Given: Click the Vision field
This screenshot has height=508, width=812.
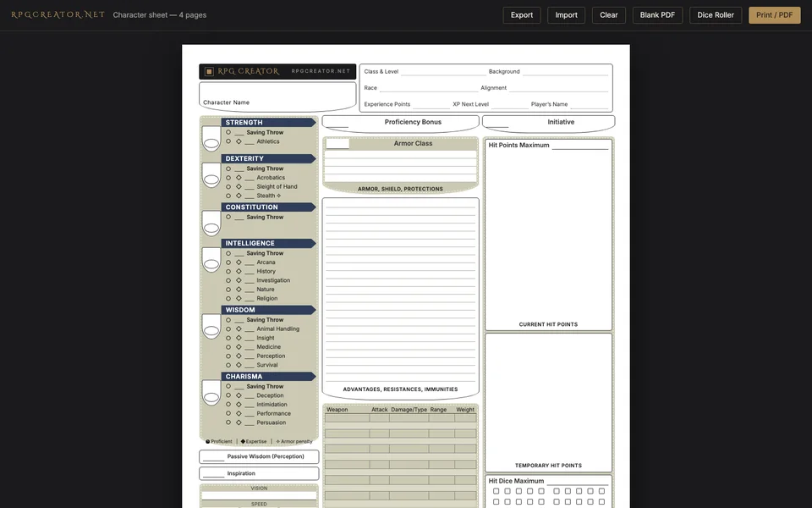Looking at the screenshot, I should pos(259,495).
